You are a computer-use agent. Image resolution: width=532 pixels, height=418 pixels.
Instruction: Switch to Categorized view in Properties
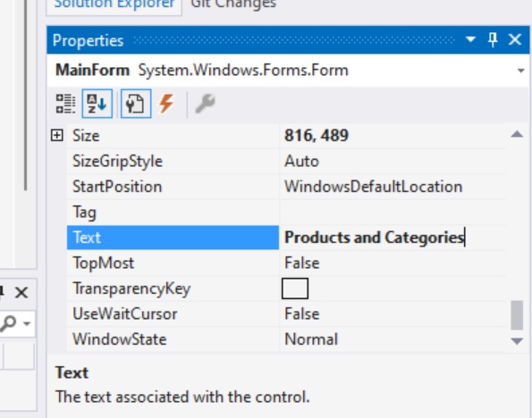point(65,104)
